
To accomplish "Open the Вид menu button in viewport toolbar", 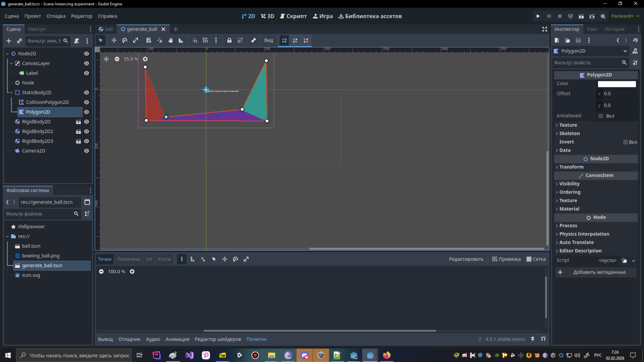I will pos(269,41).
